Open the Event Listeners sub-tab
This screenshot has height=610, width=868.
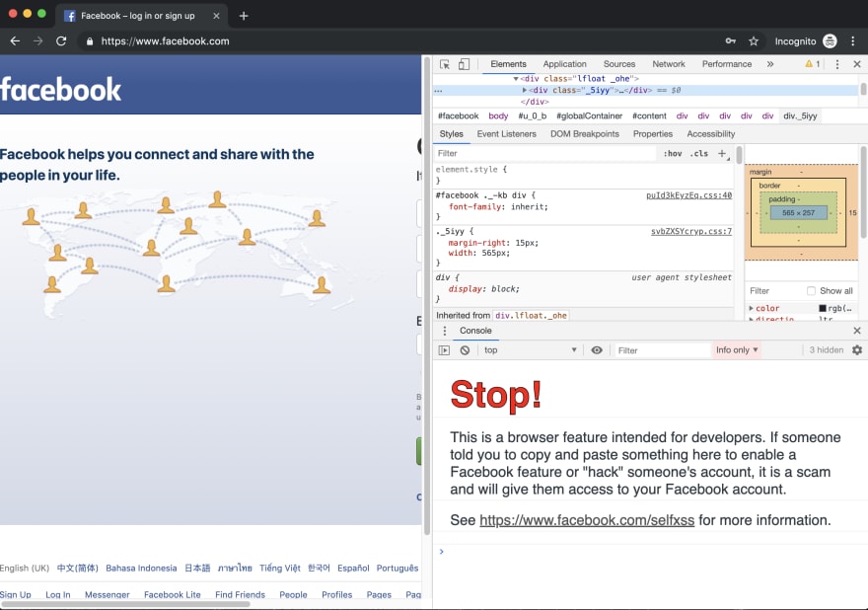pos(507,134)
